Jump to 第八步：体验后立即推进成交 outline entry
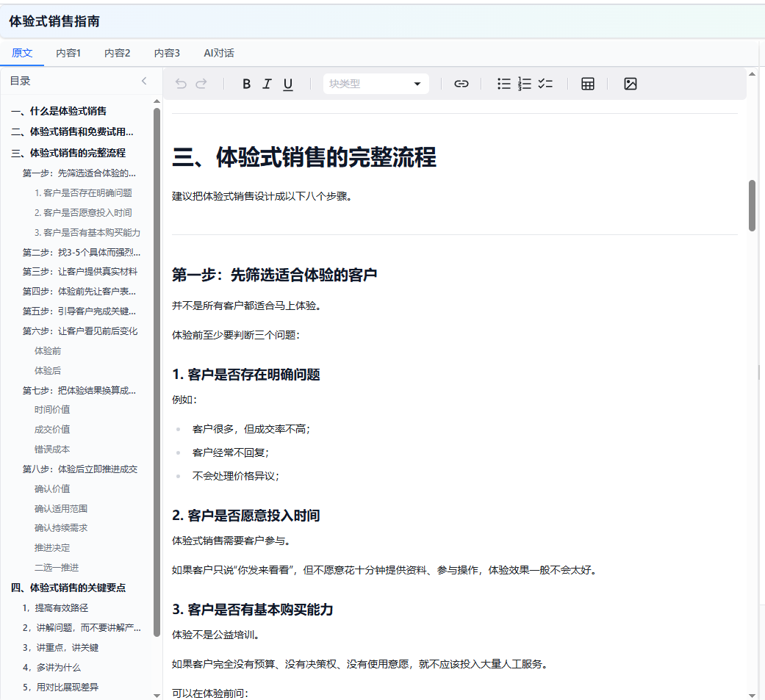Viewport: 765px width, 700px height. click(80, 469)
